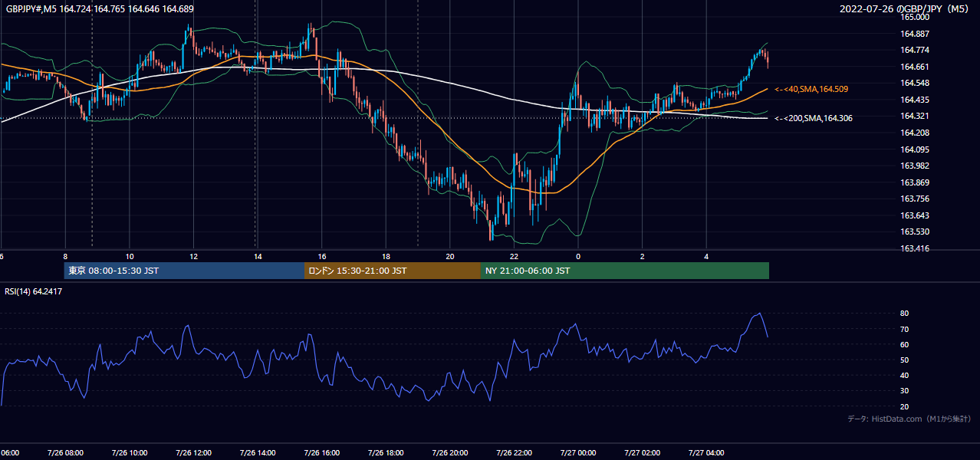This screenshot has height=460, width=980.
Task: Click bottom date label 7/27 04:00
Action: [706, 452]
